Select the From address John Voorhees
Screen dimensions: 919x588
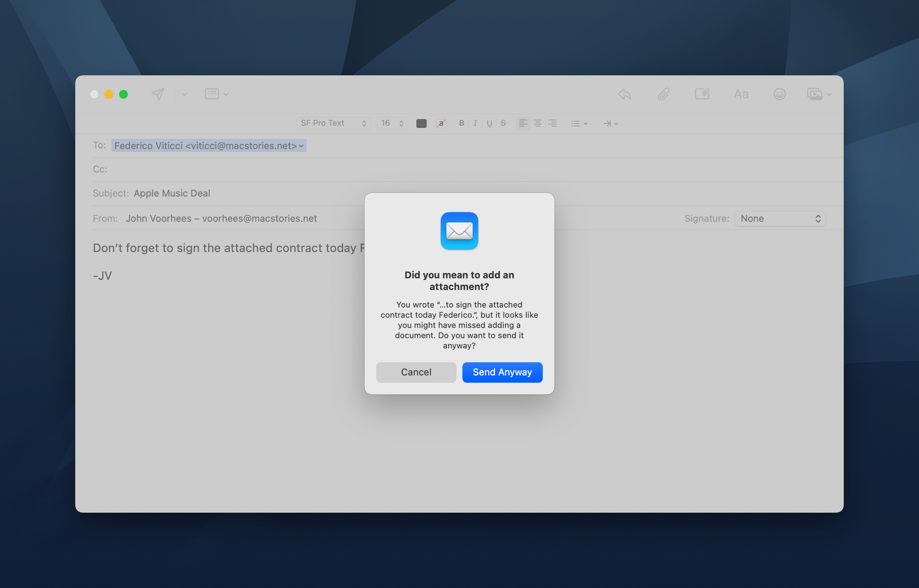click(x=221, y=218)
